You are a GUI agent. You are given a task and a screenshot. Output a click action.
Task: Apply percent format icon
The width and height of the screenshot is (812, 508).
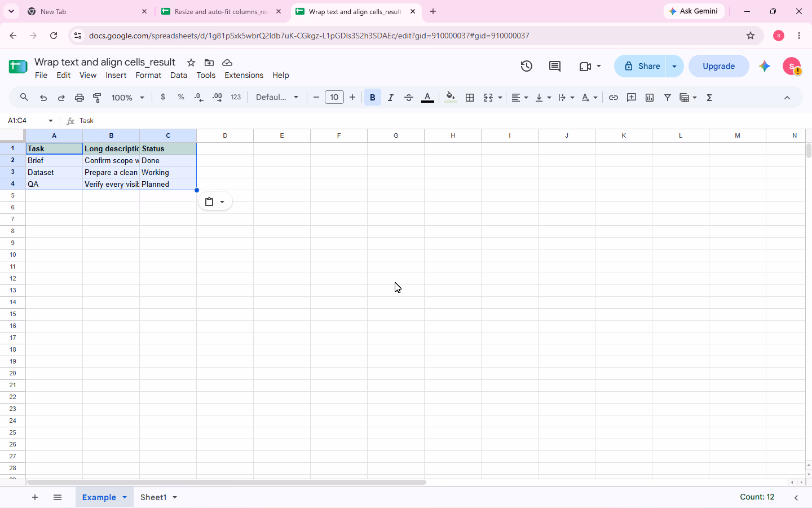coord(181,97)
